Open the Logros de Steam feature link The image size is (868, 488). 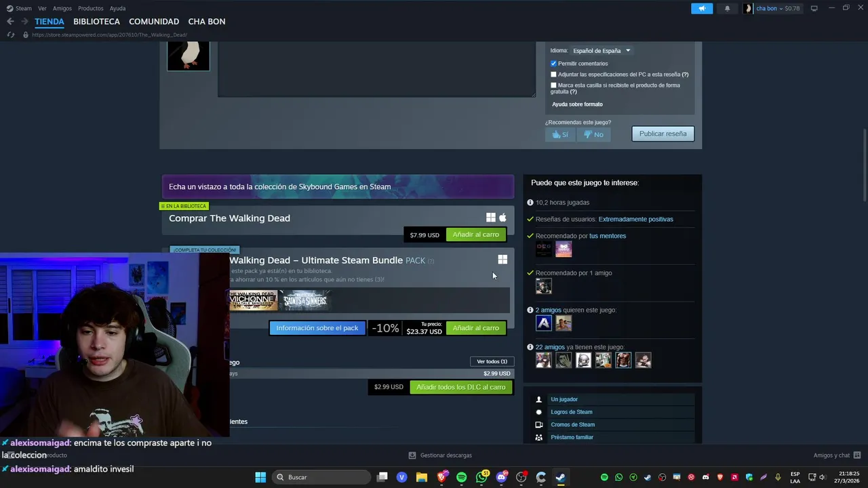pyautogui.click(x=572, y=412)
